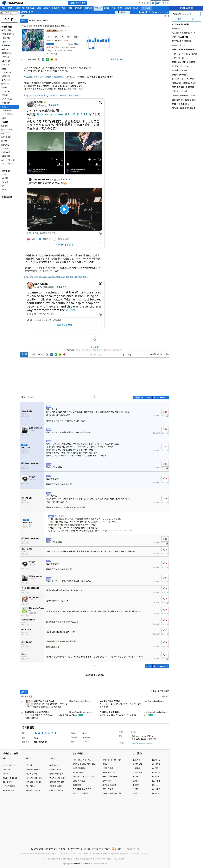Report post with bell 신고 icon

click(123, 354)
